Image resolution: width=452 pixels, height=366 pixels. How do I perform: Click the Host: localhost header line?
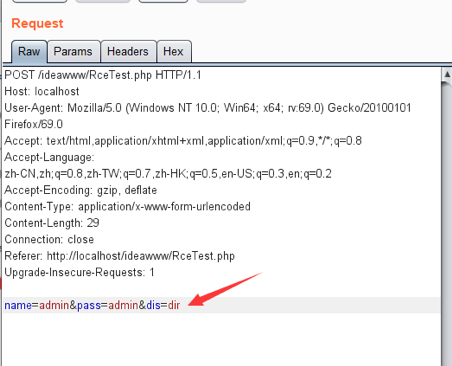[42, 91]
